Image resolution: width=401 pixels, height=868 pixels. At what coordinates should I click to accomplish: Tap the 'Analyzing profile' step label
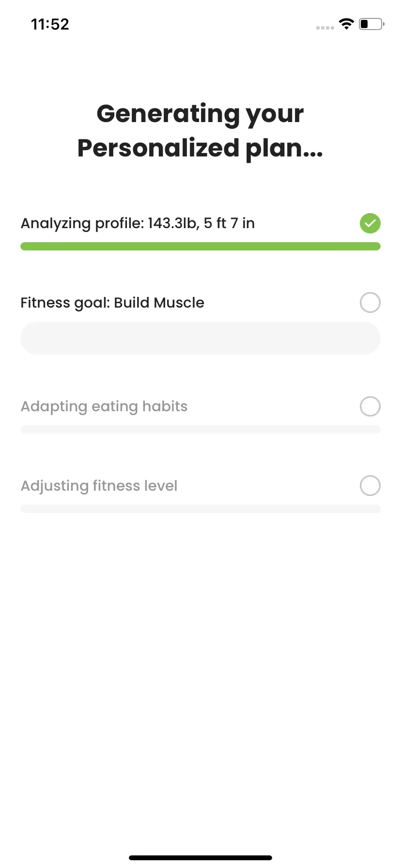[x=82, y=224]
